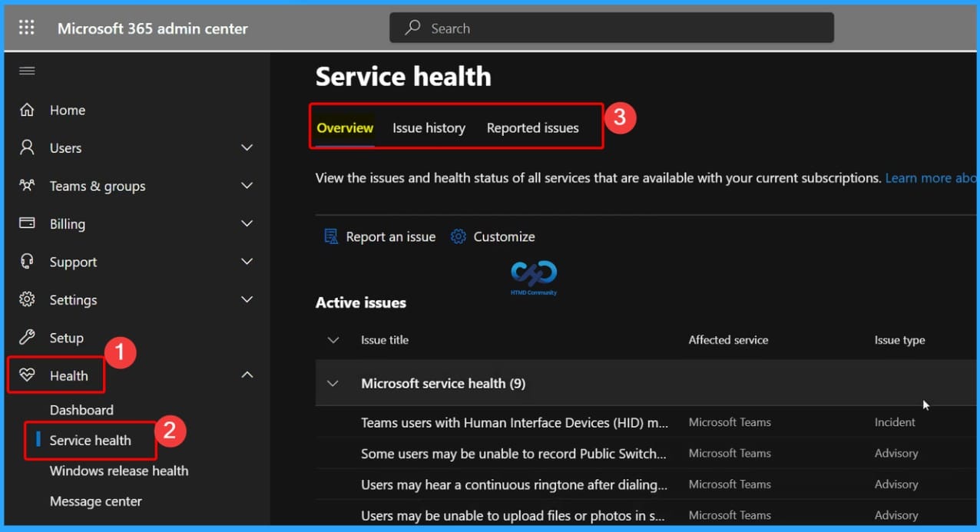Image resolution: width=980 pixels, height=532 pixels.
Task: Click the search magnifier icon
Action: pos(413,28)
